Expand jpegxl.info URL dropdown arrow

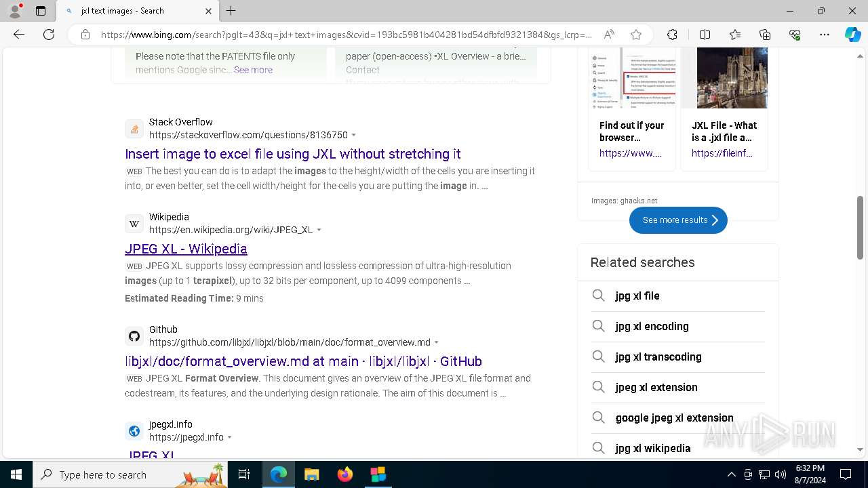click(230, 438)
